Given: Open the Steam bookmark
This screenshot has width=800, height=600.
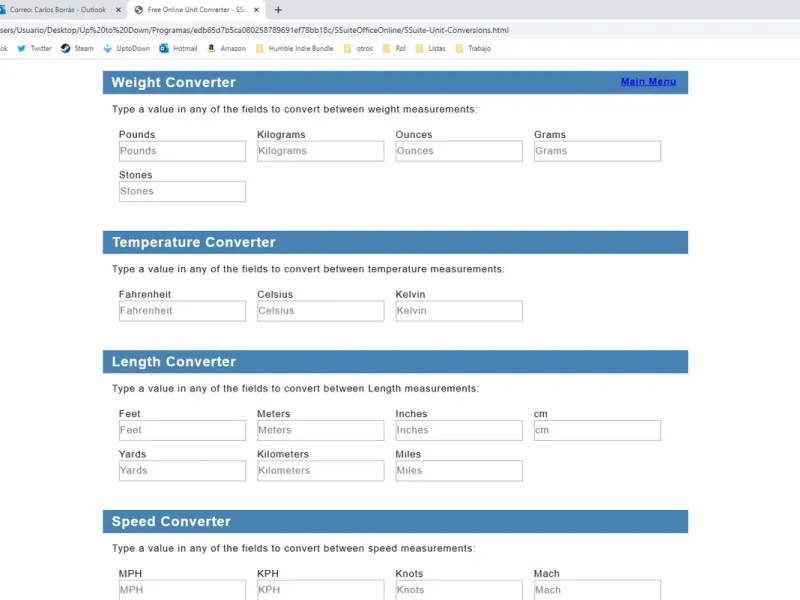Looking at the screenshot, I should [x=78, y=48].
